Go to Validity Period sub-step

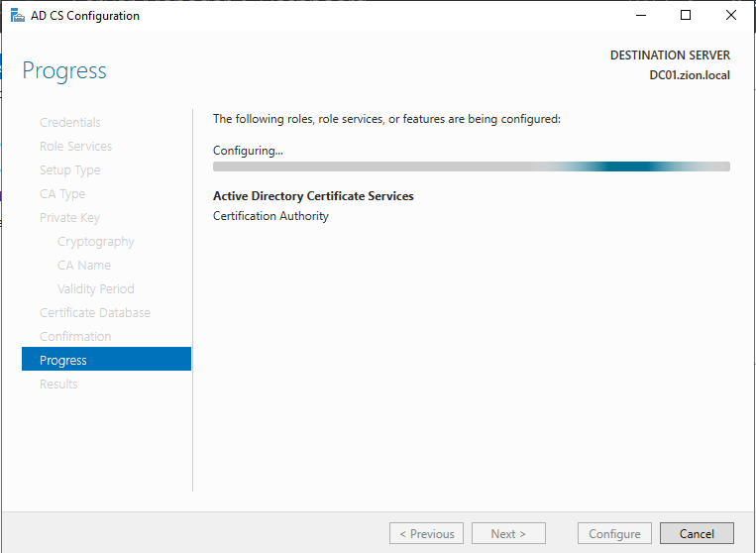(95, 289)
